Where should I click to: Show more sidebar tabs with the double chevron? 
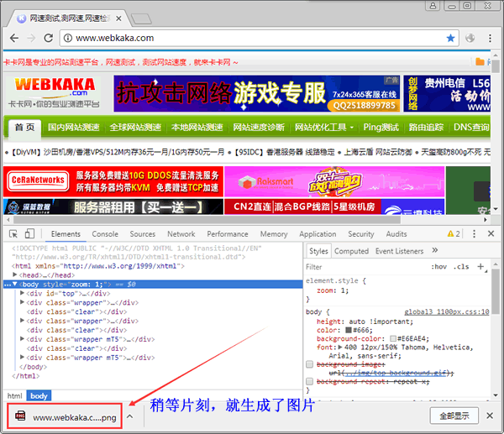(x=435, y=250)
